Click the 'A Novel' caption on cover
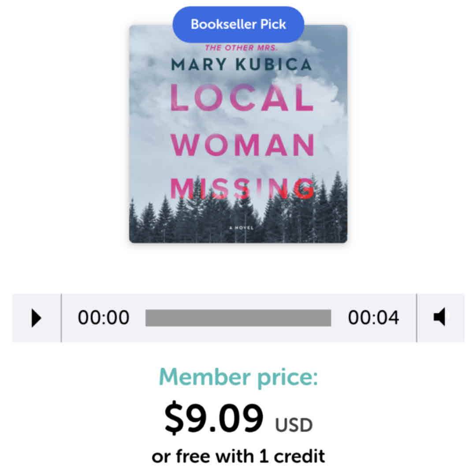 pos(242,227)
